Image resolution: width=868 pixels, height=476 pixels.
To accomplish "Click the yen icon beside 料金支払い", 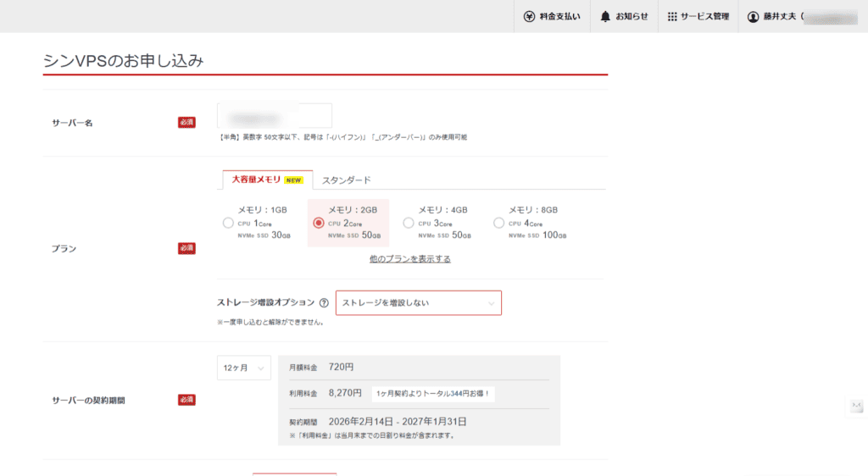I will click(529, 17).
